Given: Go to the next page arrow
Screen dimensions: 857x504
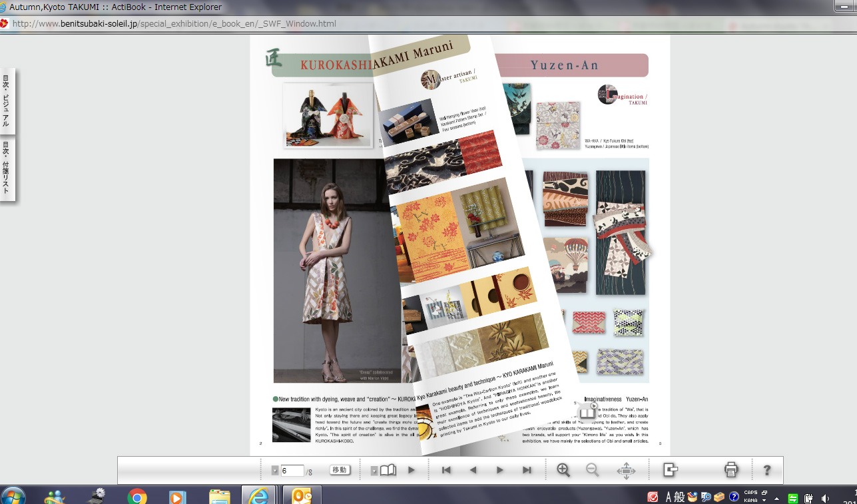Looking at the screenshot, I should pos(499,470).
